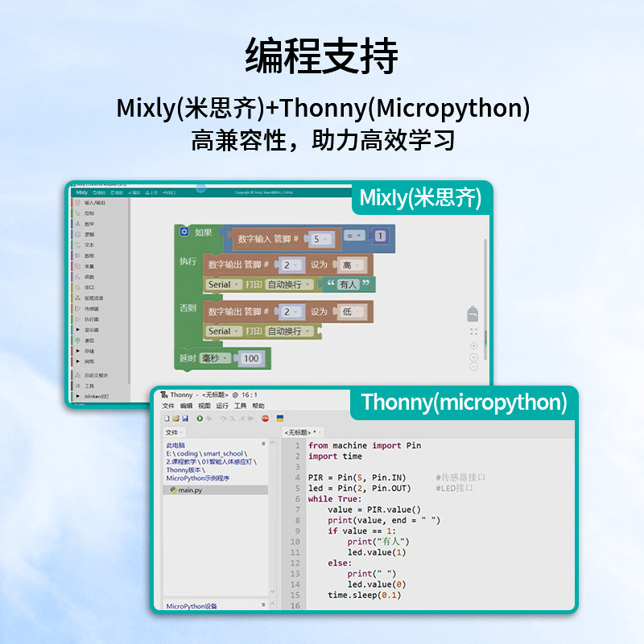
Task: Select the <无标题> editor tab in Thonny
Action: (303, 432)
